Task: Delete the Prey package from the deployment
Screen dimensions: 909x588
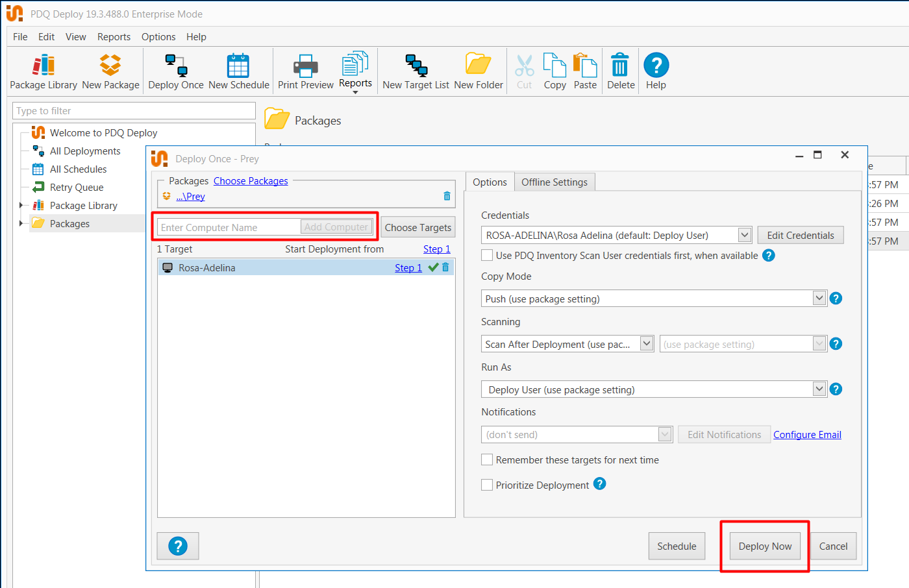Action: 447,195
